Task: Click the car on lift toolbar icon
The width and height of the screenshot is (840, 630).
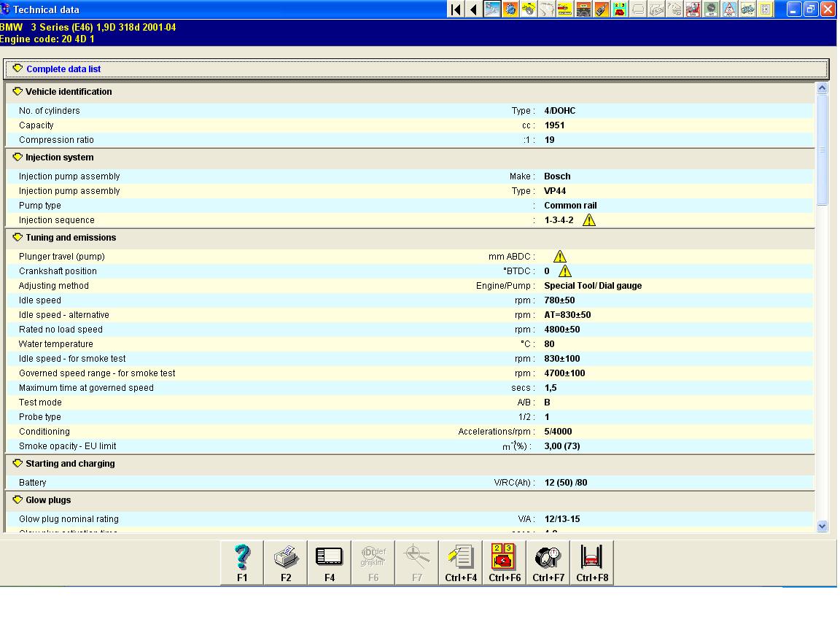Action: pyautogui.click(x=583, y=9)
